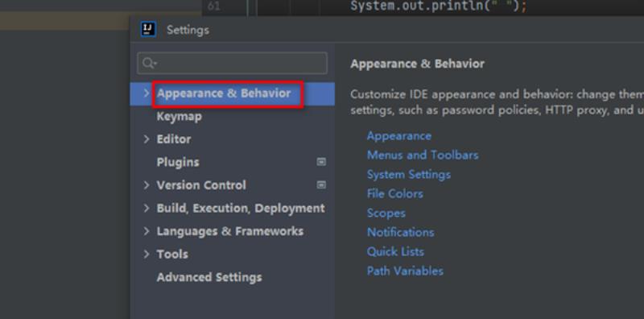Expand the Tools node arrow
644x319 pixels.
pos(147,255)
